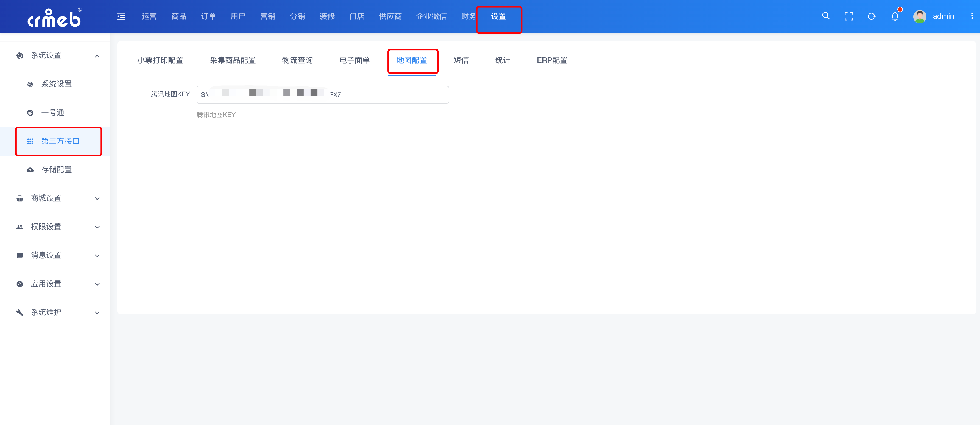Open 存储配置 in the sidebar
The height and width of the screenshot is (425, 980).
pyautogui.click(x=56, y=170)
